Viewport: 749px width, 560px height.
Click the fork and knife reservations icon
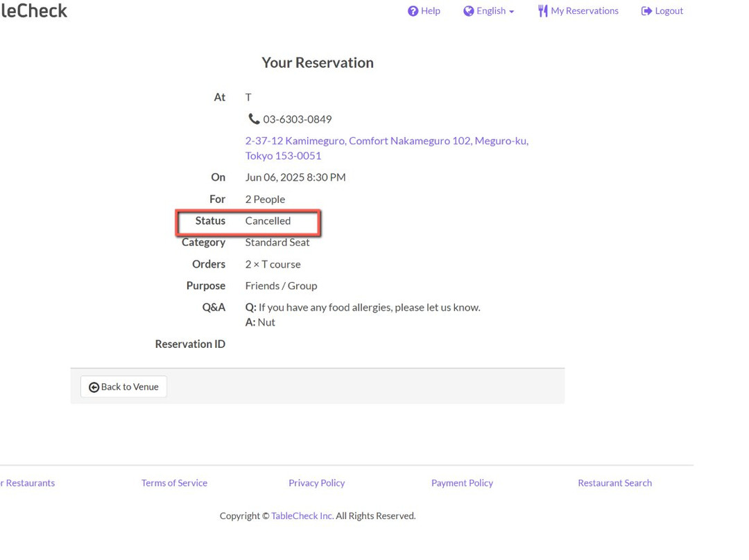point(542,11)
